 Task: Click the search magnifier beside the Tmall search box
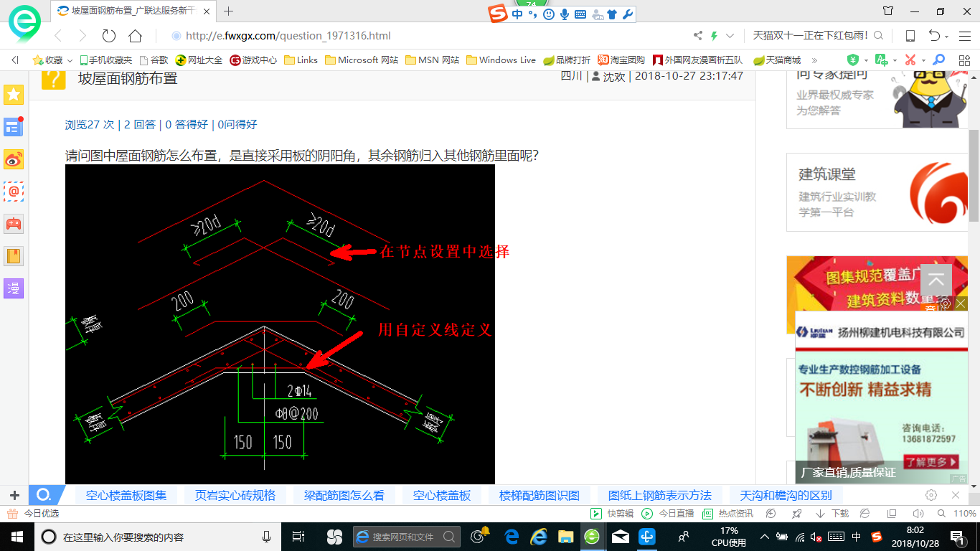(x=877, y=35)
